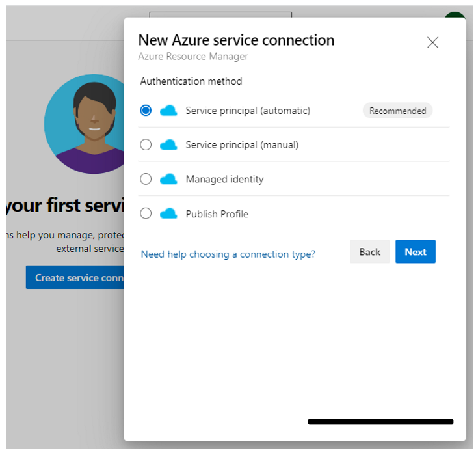The image size is (476, 453).
Task: Click the Publish Profile label text
Action: point(217,213)
